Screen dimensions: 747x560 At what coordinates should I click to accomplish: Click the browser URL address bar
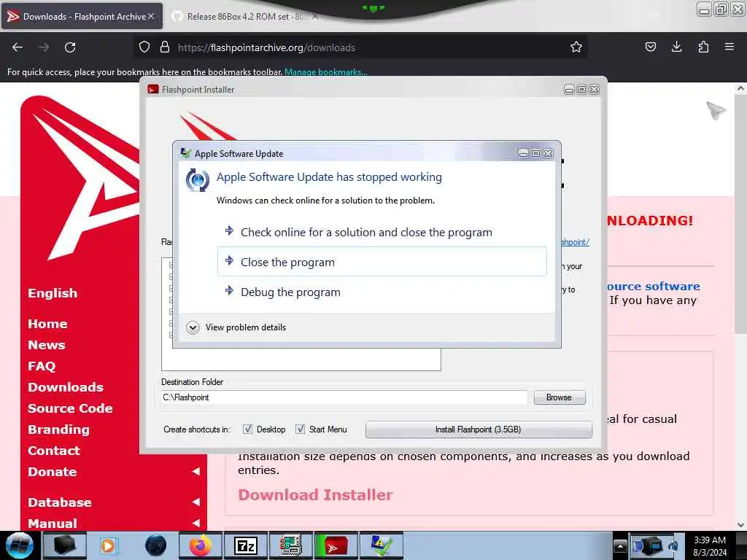[362, 47]
